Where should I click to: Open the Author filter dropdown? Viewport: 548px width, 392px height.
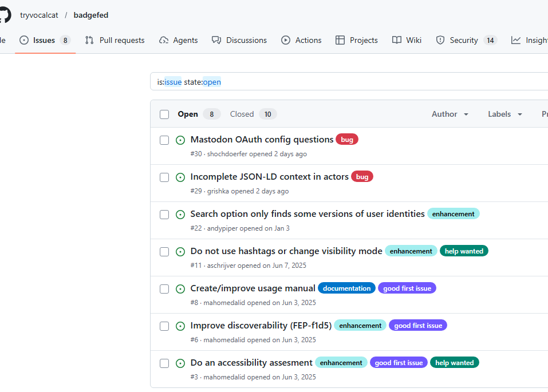coord(450,114)
